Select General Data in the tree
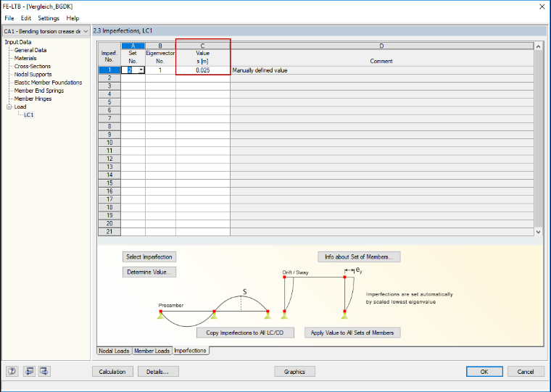Image resolution: width=551 pixels, height=392 pixels. (30, 50)
